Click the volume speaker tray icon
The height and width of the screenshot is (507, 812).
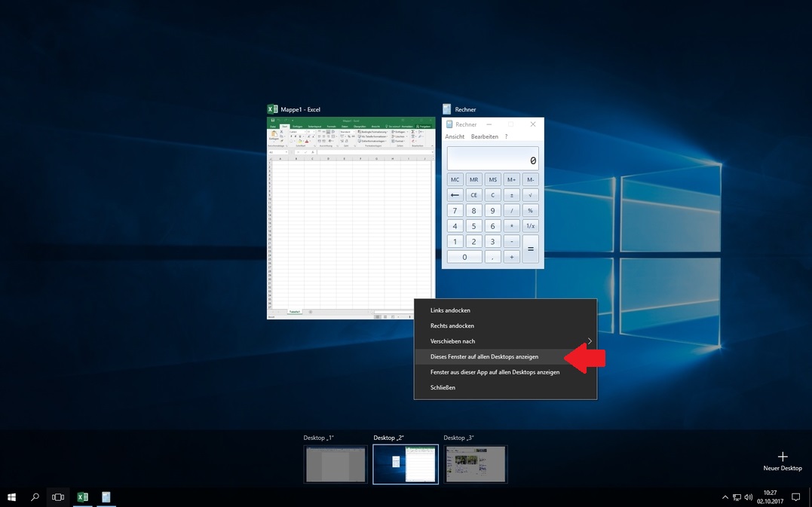pyautogui.click(x=748, y=497)
